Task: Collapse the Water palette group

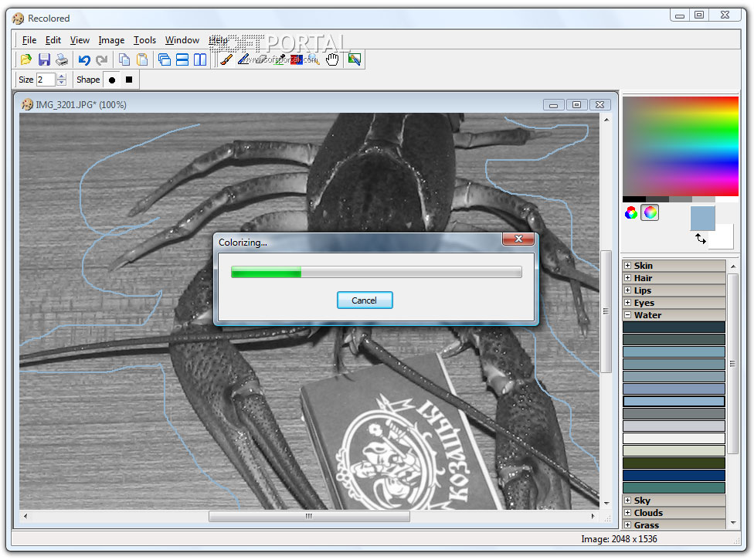Action: coord(627,315)
